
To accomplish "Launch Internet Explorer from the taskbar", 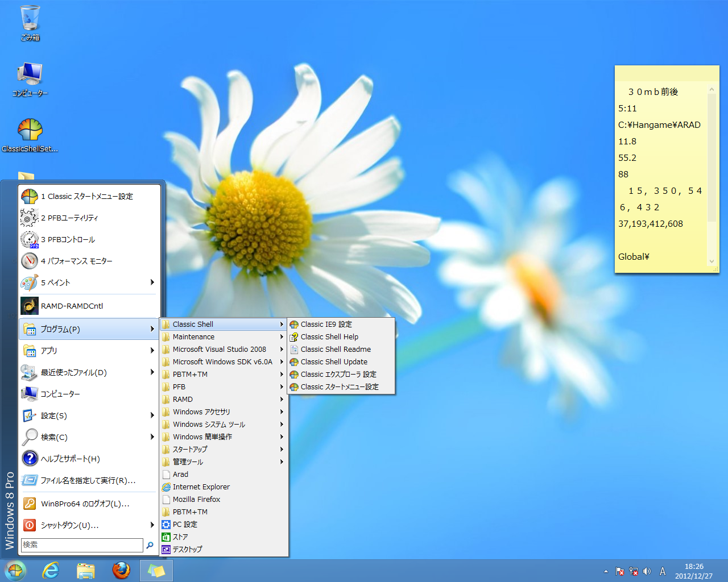I will point(51,570).
